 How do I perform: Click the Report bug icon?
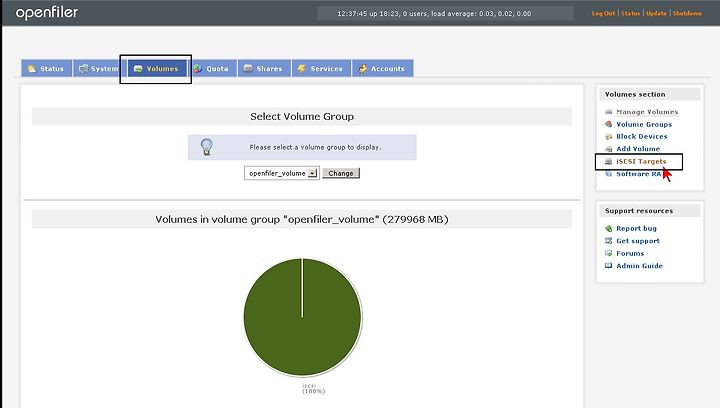click(608, 228)
